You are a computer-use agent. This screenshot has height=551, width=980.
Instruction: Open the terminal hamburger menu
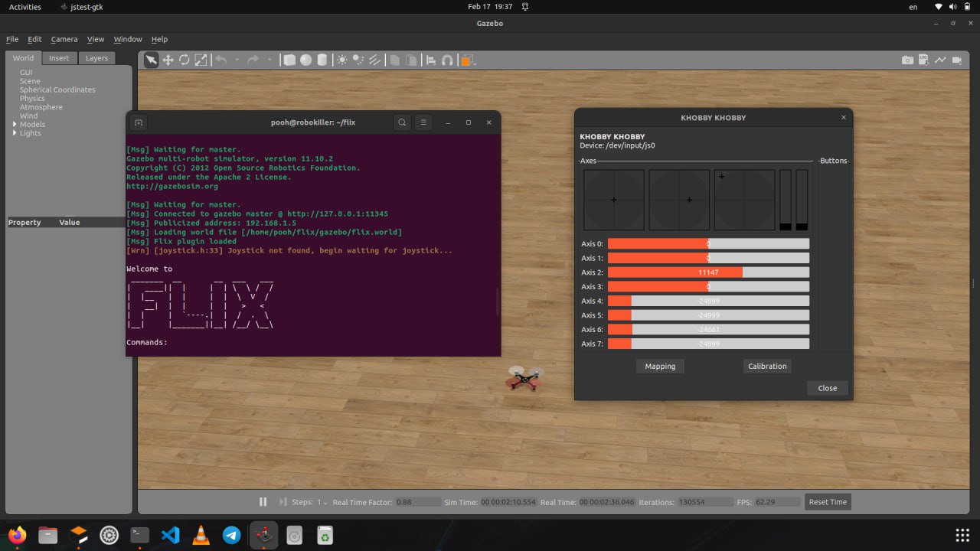tap(423, 122)
